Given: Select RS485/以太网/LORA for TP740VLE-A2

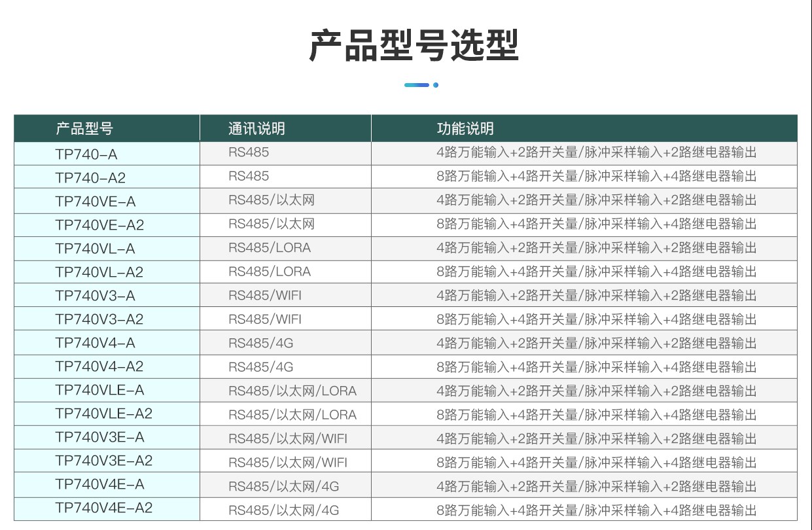Looking at the screenshot, I should [292, 414].
